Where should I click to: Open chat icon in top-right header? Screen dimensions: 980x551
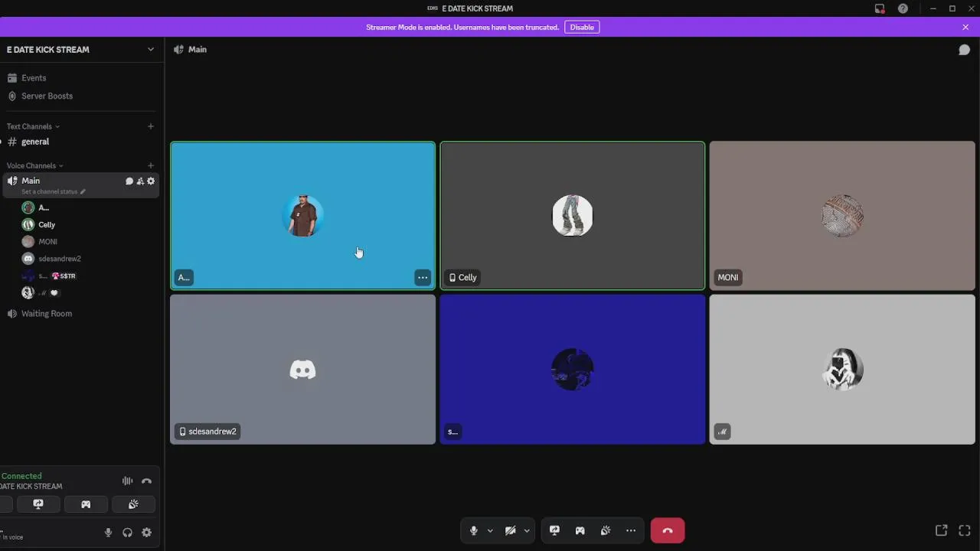click(964, 50)
